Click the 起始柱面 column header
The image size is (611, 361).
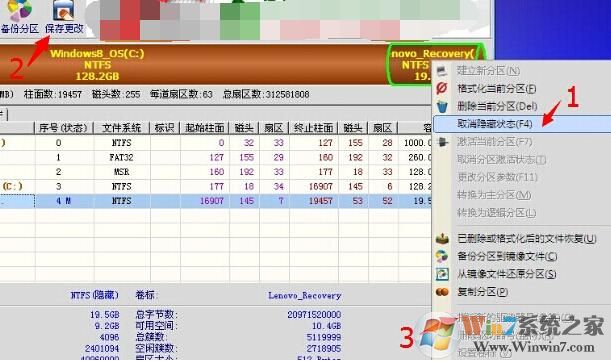pos(205,128)
